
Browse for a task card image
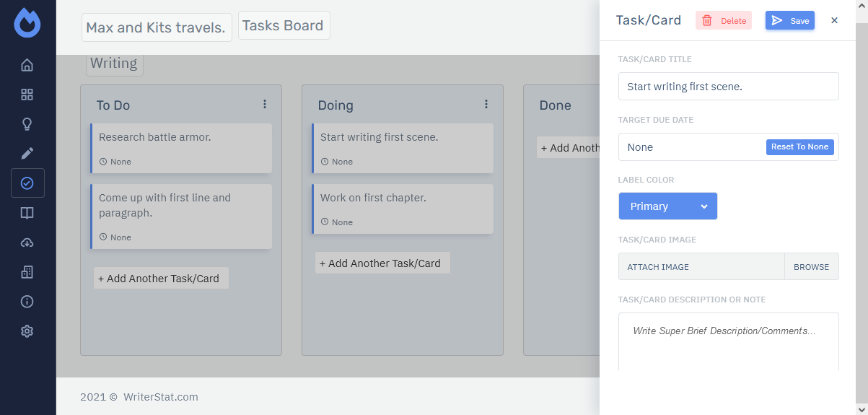coord(811,267)
